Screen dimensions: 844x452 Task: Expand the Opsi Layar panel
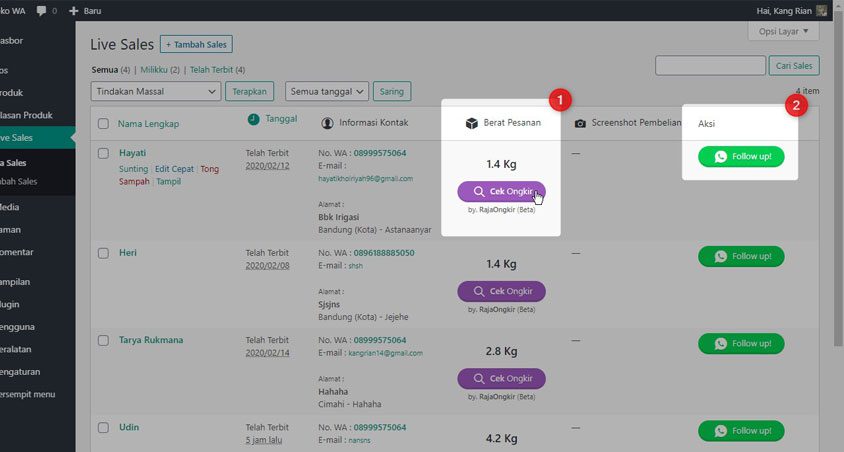click(x=783, y=32)
